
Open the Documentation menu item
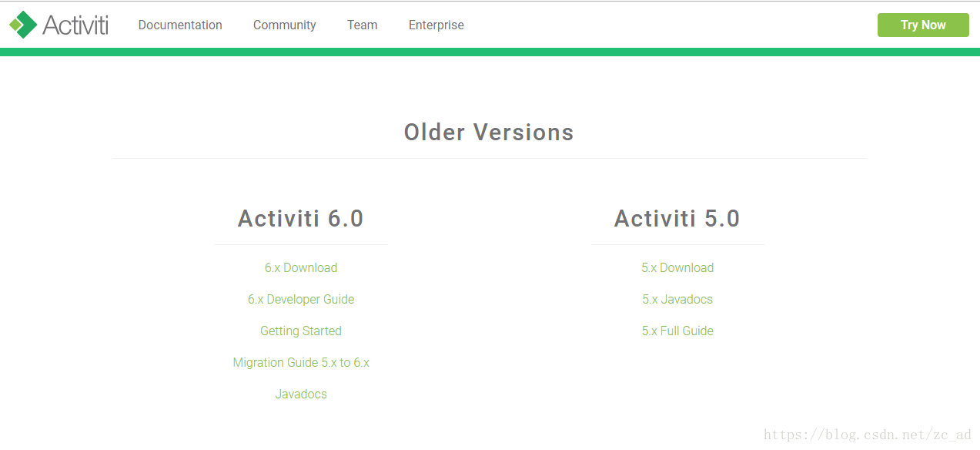pos(180,25)
